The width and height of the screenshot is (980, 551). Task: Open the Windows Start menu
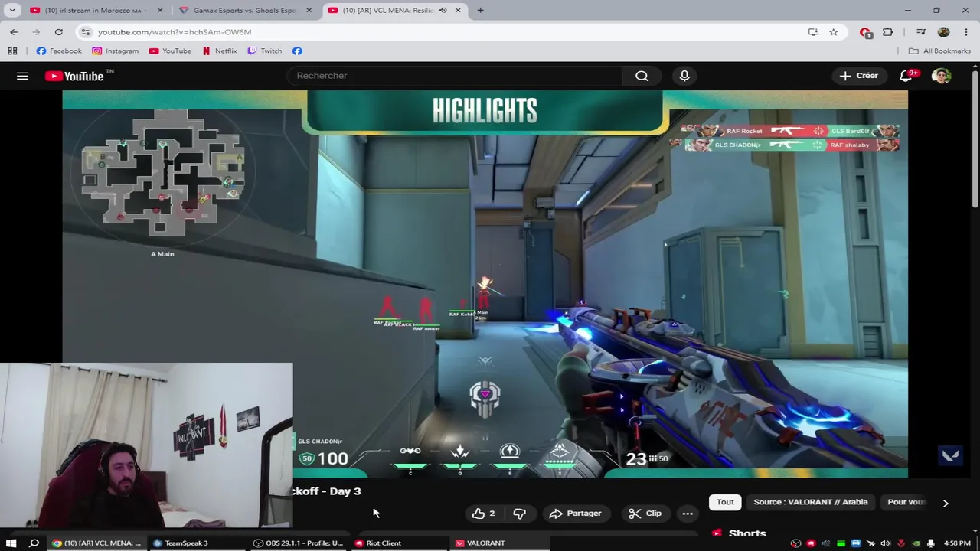(11, 543)
